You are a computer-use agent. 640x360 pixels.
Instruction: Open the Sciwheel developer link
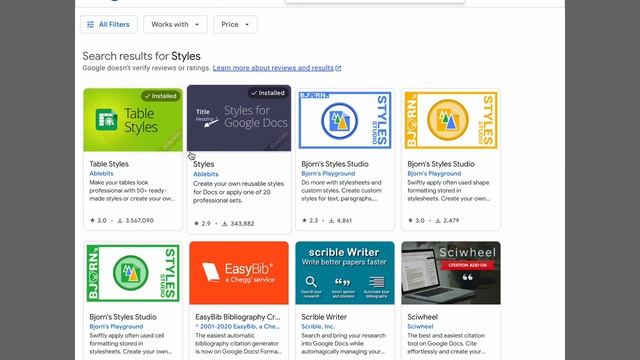pyautogui.click(x=420, y=327)
